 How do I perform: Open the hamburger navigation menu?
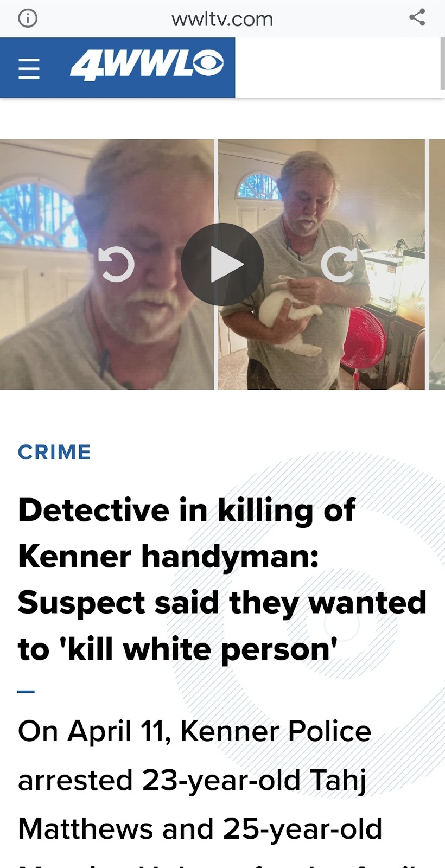coord(29,69)
